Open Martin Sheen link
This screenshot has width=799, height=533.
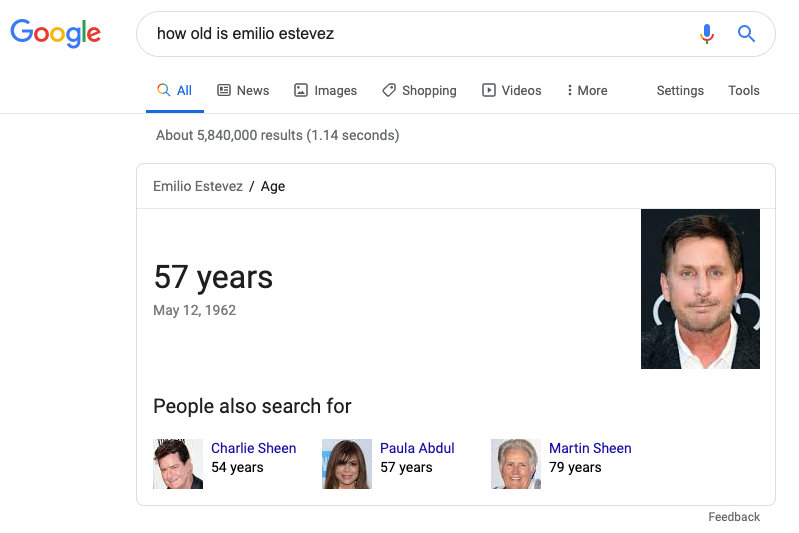click(590, 448)
